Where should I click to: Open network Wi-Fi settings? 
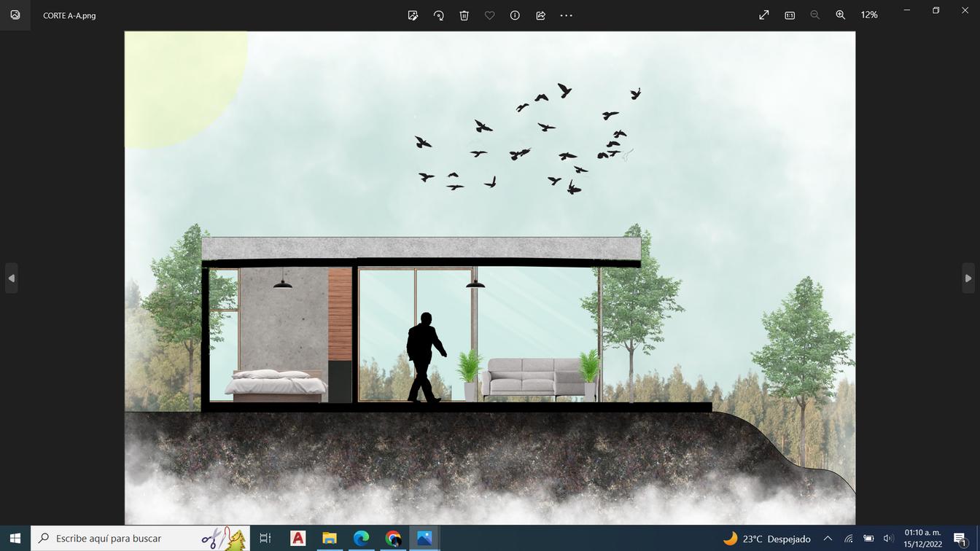coord(848,539)
